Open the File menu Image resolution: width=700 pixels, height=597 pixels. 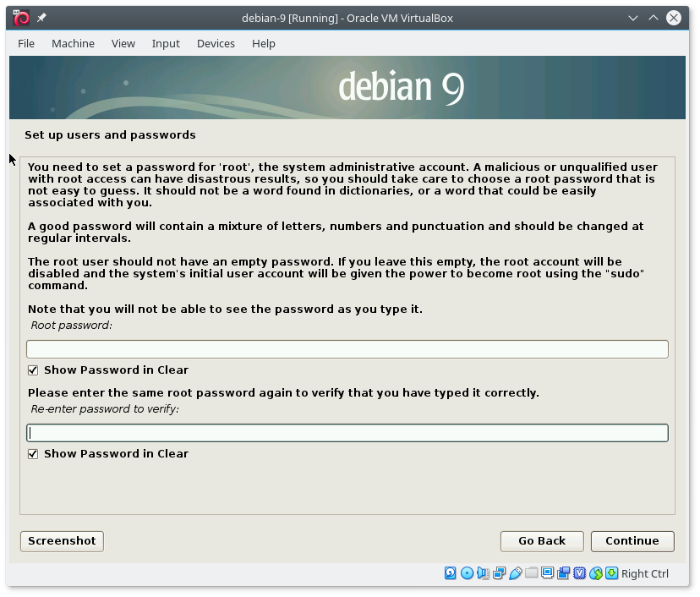pyautogui.click(x=26, y=43)
